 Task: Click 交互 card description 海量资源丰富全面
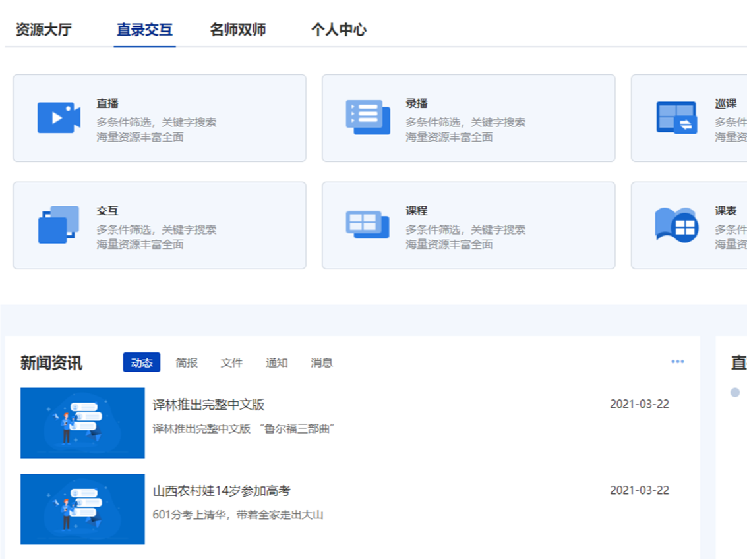tap(140, 244)
